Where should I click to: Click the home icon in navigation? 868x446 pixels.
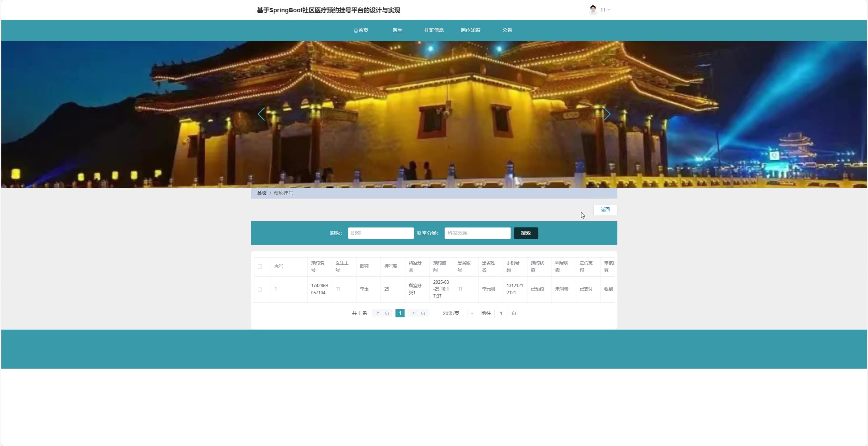pyautogui.click(x=356, y=31)
